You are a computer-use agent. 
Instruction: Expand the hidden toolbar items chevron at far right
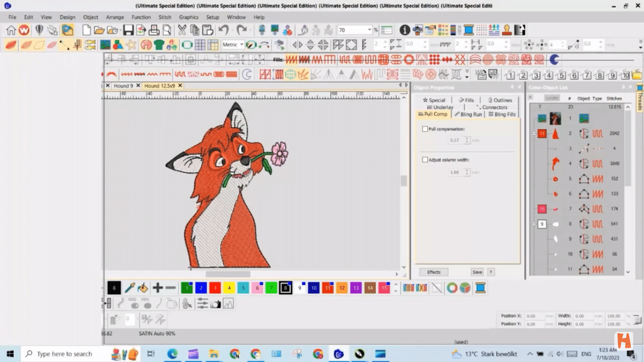pyautogui.click(x=640, y=45)
